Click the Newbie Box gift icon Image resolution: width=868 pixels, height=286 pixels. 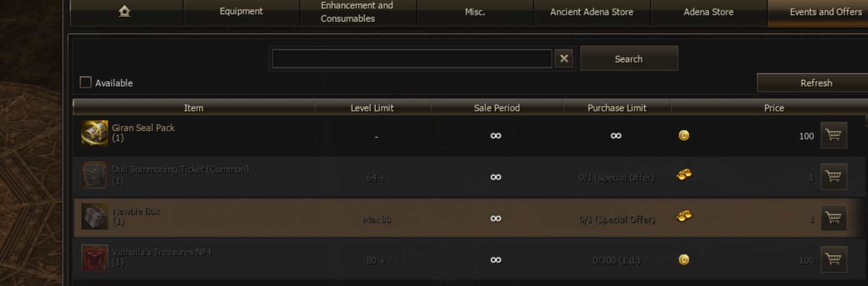94,216
